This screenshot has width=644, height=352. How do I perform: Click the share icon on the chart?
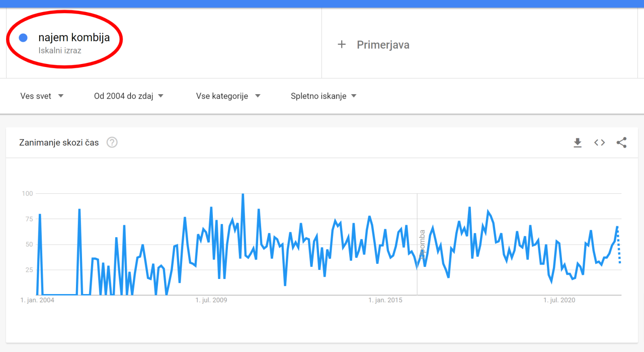click(621, 143)
